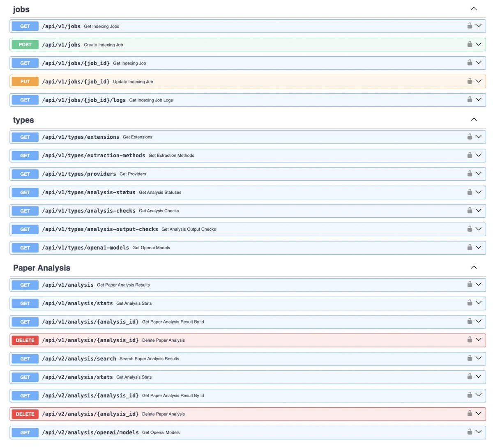This screenshot has height=448, width=493.
Task: Click the /api/v2/analysis/openai/models path
Action: [x=90, y=433]
